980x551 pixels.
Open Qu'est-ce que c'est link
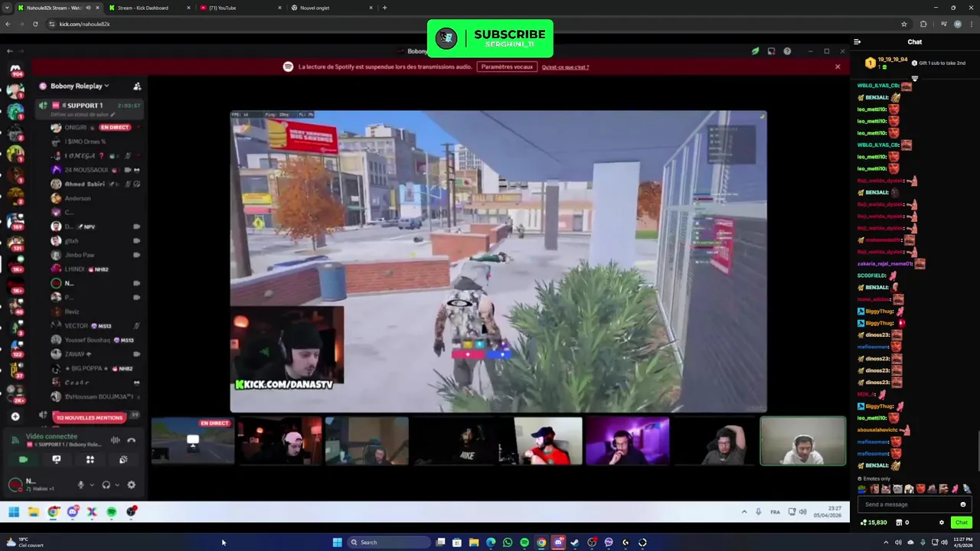coord(565,67)
